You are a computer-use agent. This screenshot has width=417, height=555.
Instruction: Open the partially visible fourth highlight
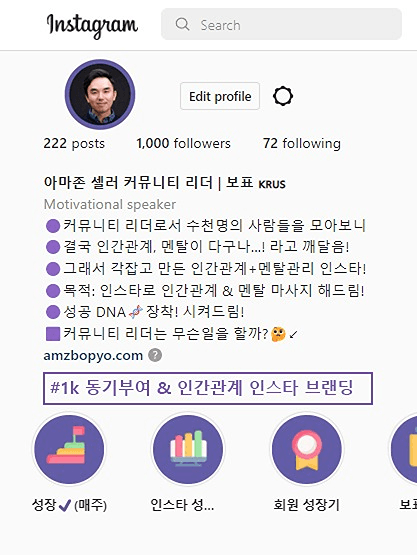click(405, 449)
